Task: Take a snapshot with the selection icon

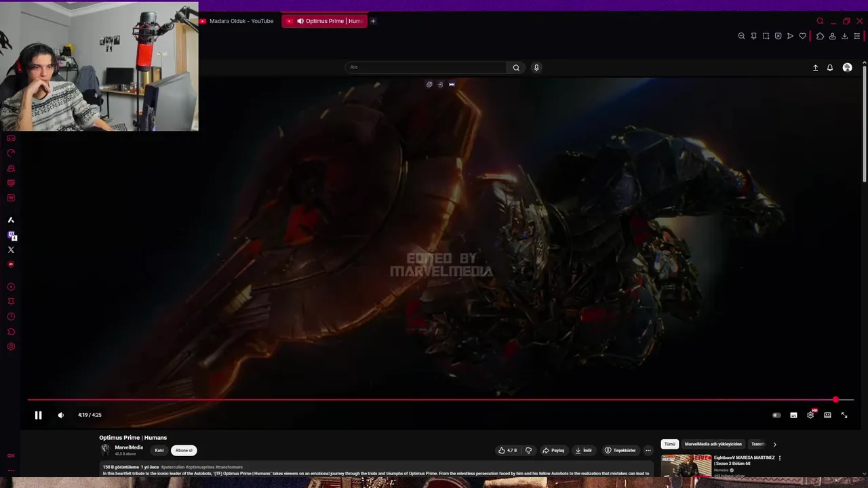Action: coord(766,36)
